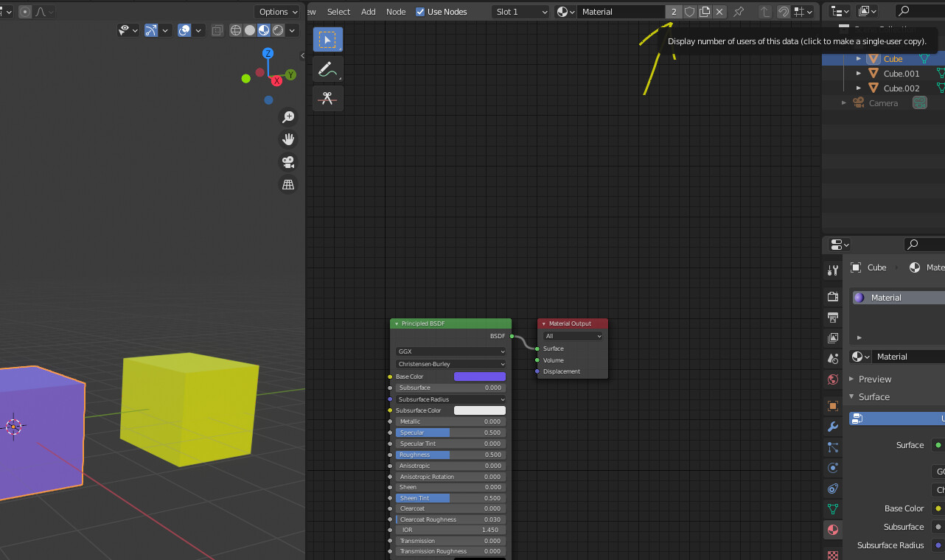Toggle Camera visibility in the outliner

tap(919, 102)
